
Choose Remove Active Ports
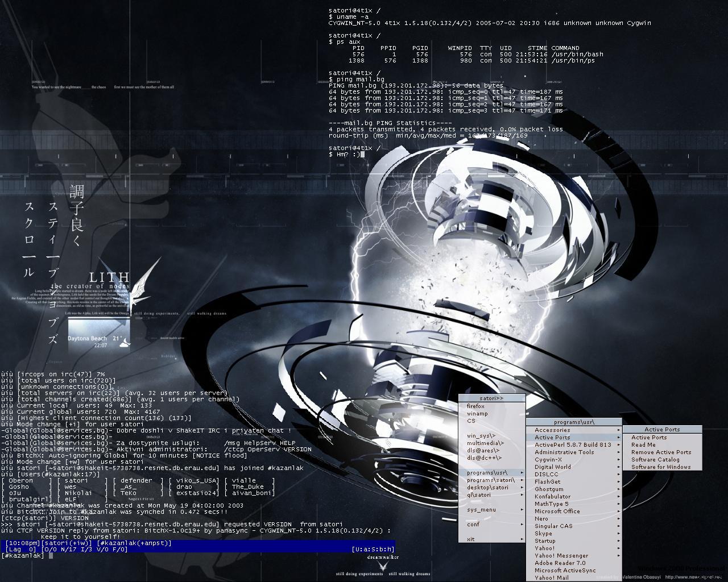point(661,452)
